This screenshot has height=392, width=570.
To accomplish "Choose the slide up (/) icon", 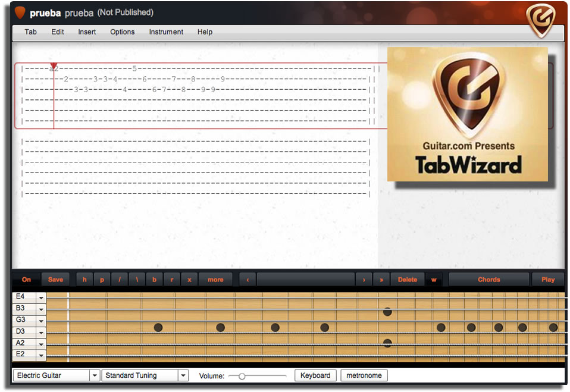I will click(118, 279).
